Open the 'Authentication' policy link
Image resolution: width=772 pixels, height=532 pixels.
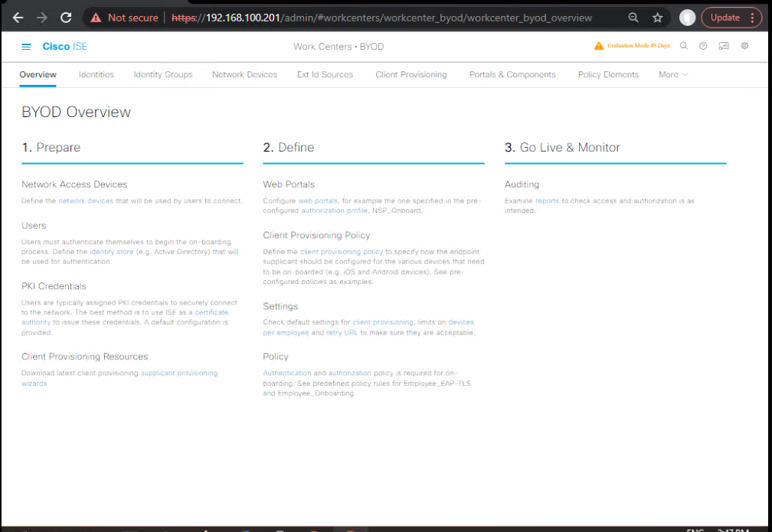[x=287, y=373]
